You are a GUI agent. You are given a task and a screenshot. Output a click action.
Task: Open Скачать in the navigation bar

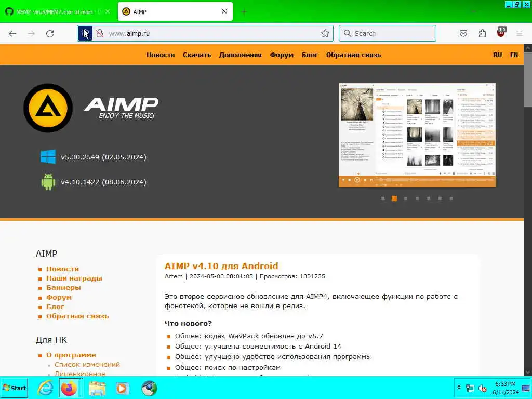click(x=197, y=55)
